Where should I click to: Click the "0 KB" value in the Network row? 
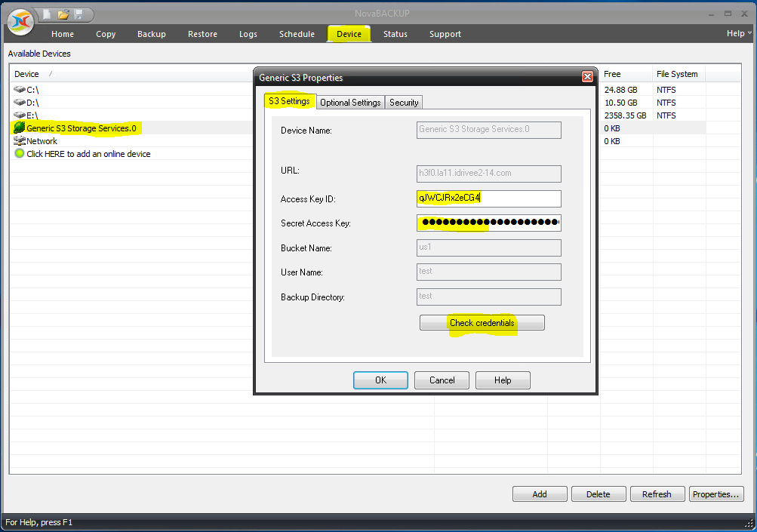tap(612, 141)
